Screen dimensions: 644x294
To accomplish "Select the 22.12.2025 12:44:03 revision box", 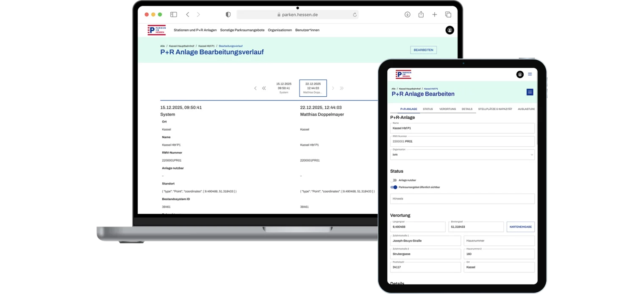I will [x=313, y=88].
